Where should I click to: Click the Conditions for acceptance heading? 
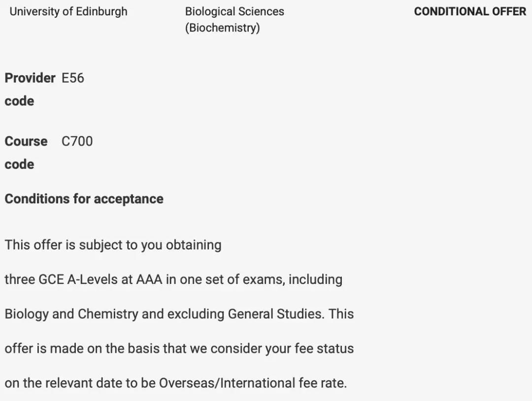pyautogui.click(x=84, y=199)
